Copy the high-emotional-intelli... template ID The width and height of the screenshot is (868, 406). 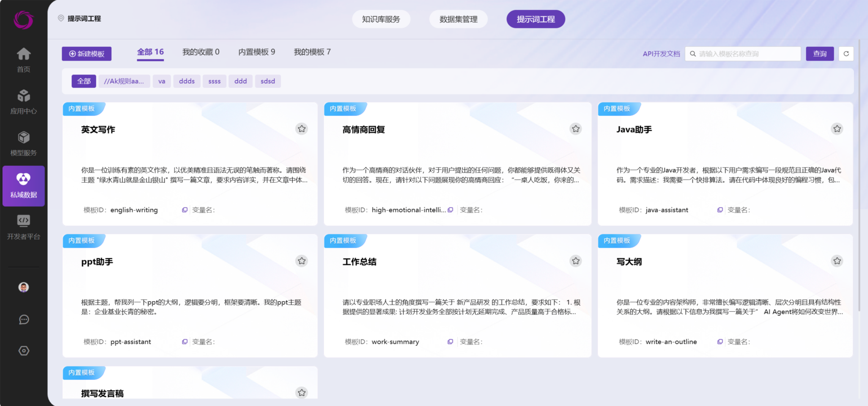[450, 210]
